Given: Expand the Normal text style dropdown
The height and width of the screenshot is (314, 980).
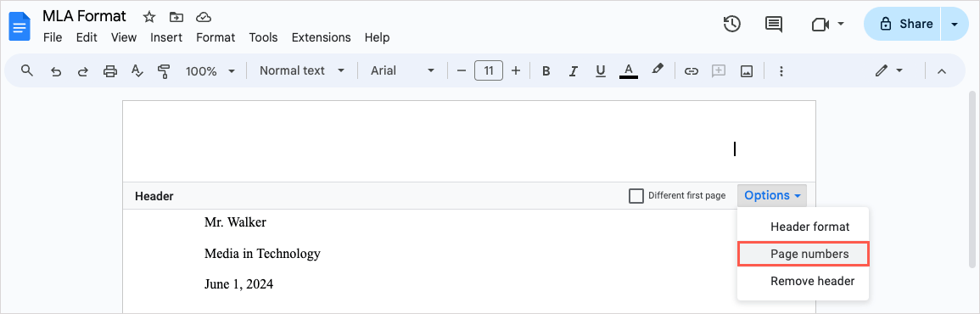Looking at the screenshot, I should tap(303, 70).
